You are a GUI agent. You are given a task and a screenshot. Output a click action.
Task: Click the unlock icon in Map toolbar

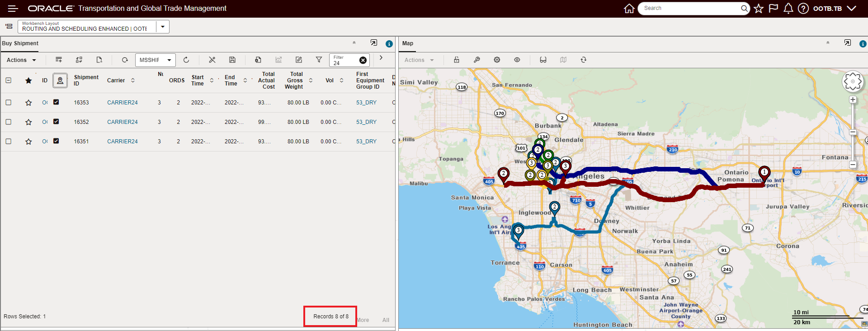(x=457, y=60)
